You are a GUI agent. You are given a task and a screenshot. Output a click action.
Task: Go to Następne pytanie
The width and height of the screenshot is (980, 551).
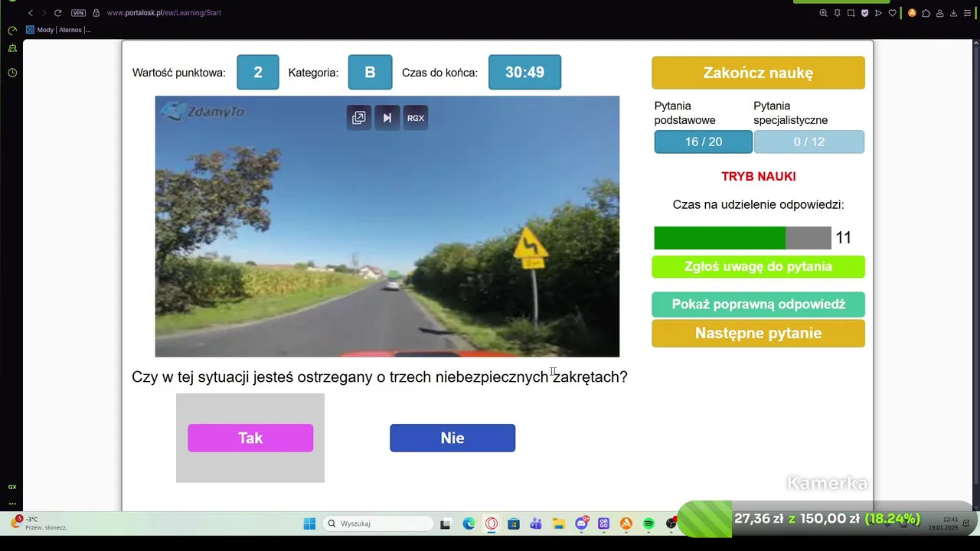758,333
